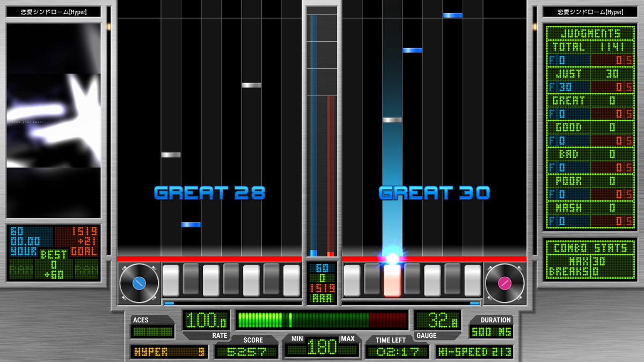This screenshot has width=644, height=362.
Task: Click the groove gauge bar
Action: point(322,320)
